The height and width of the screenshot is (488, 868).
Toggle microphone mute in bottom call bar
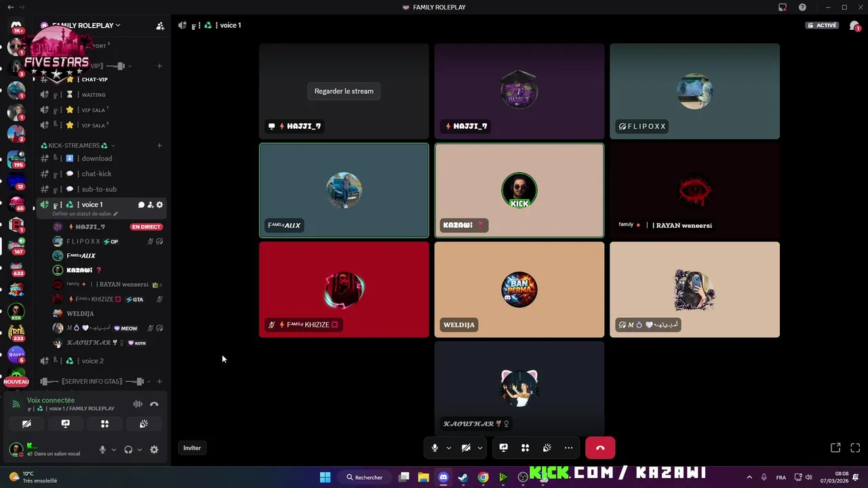[435, 448]
